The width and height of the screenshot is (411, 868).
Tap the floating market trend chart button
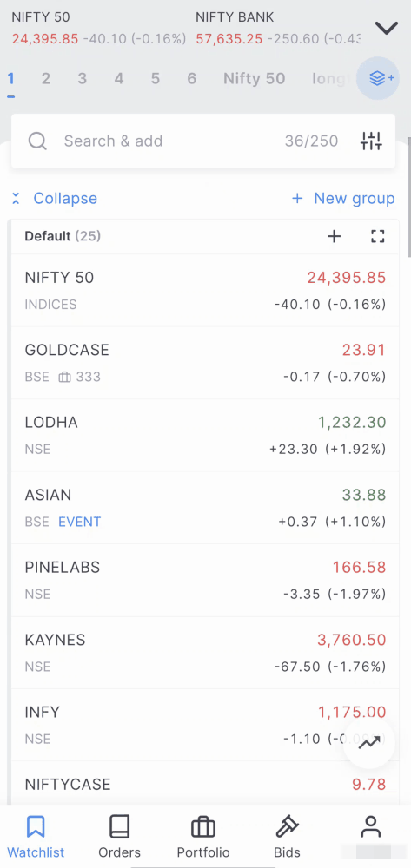point(369,743)
